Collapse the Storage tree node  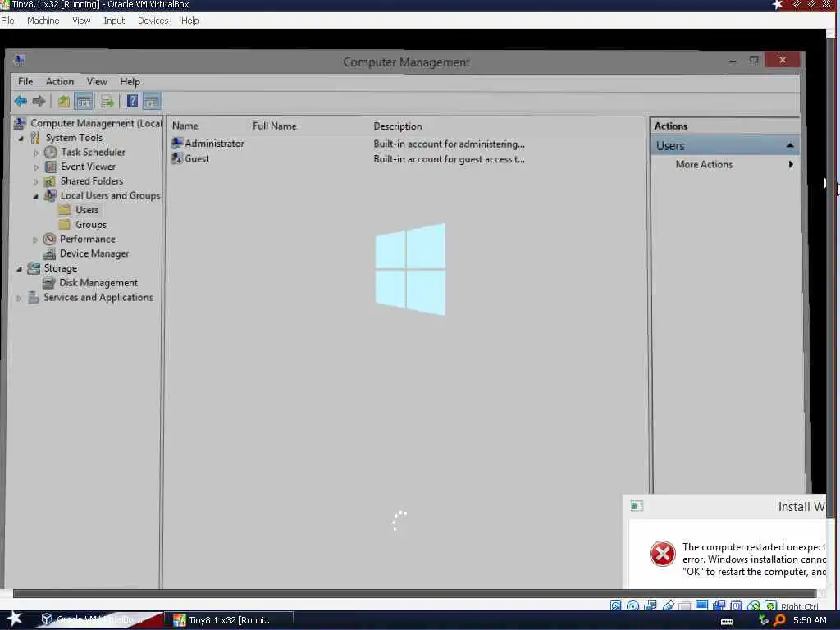pos(20,268)
